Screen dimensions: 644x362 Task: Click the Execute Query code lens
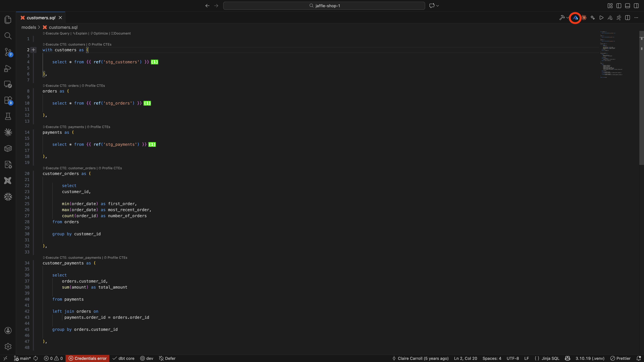coord(56,33)
